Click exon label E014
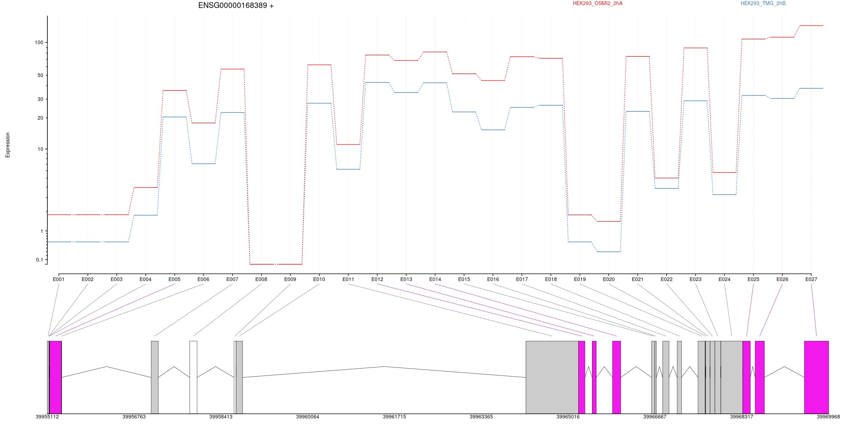The image size is (868, 434). [x=435, y=279]
